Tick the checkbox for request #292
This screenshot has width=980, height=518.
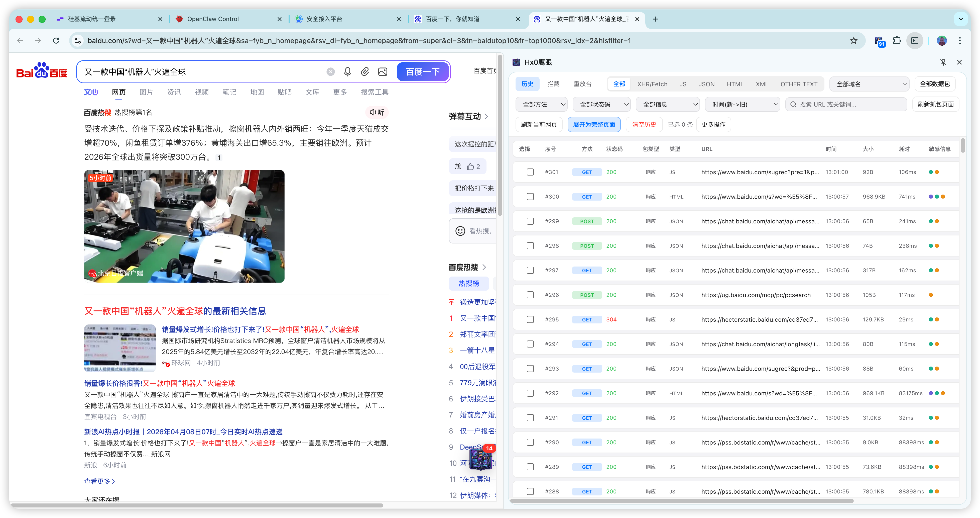coord(530,393)
